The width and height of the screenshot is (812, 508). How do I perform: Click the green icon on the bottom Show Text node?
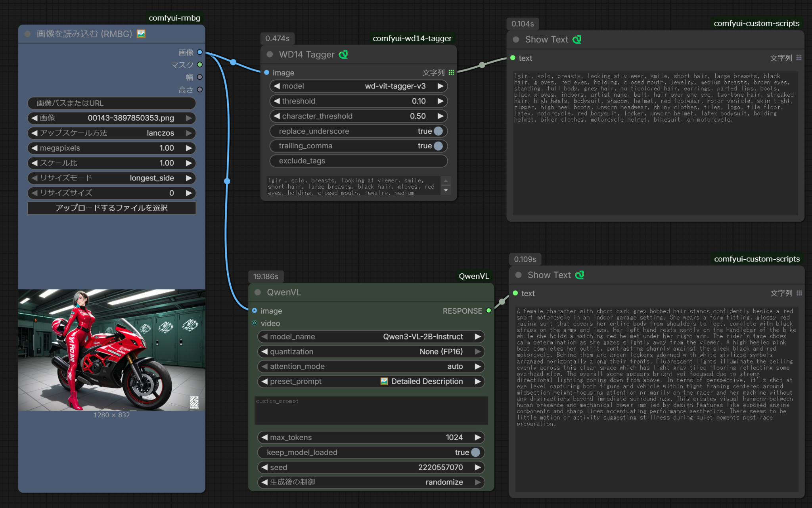click(580, 275)
